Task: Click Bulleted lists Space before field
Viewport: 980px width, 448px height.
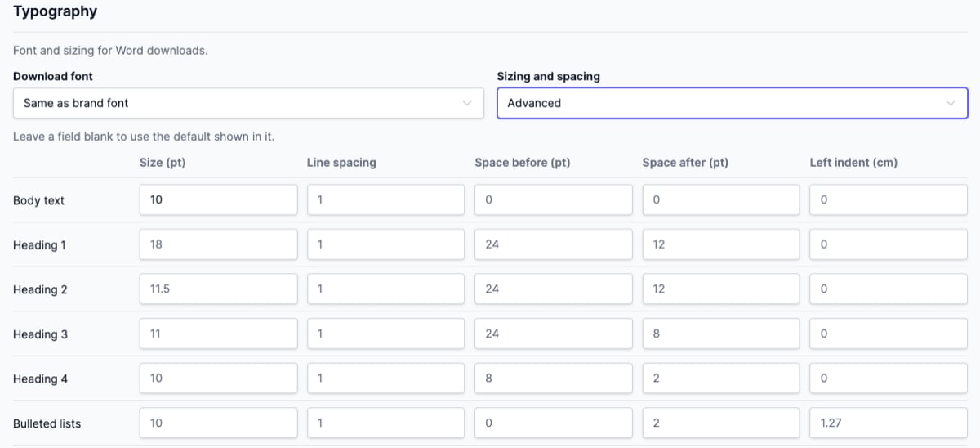Action: (554, 423)
